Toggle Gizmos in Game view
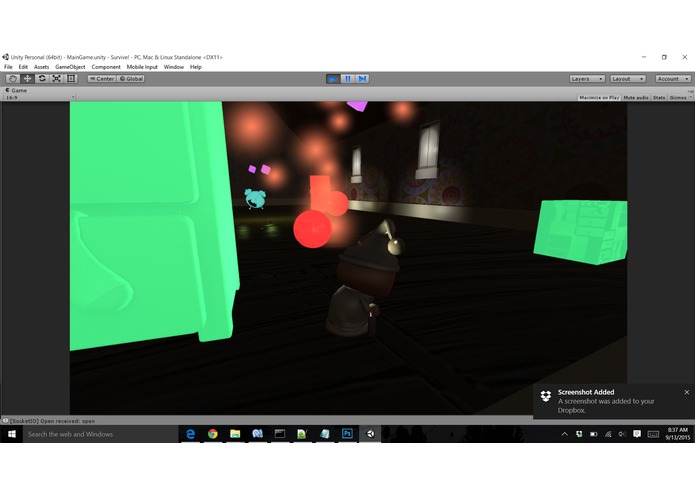695x494 pixels. (678, 97)
